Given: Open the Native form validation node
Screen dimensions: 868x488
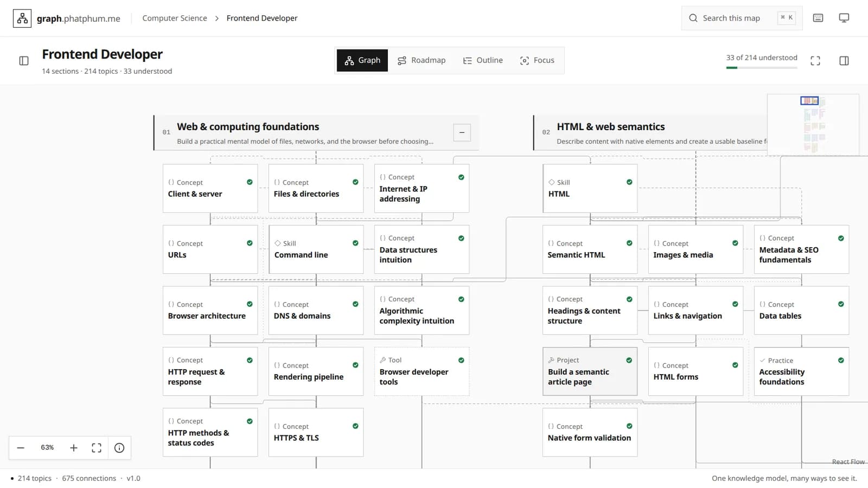Looking at the screenshot, I should pyautogui.click(x=590, y=432).
